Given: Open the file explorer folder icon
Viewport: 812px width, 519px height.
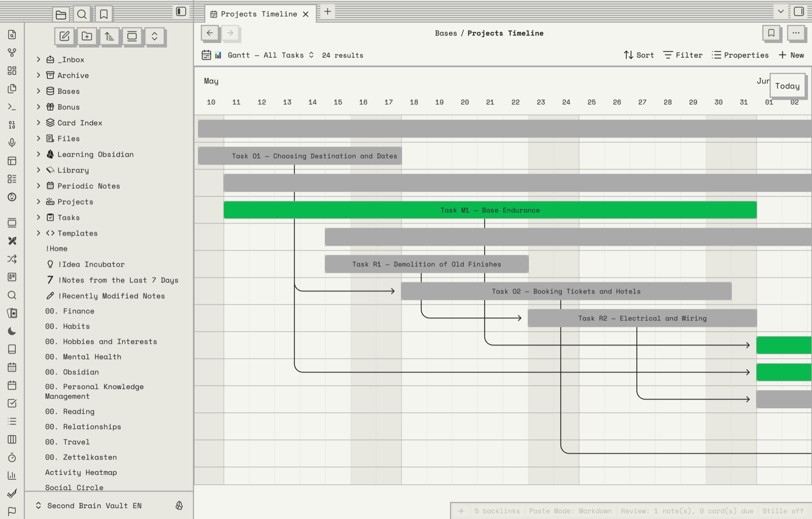Looking at the screenshot, I should (61, 14).
